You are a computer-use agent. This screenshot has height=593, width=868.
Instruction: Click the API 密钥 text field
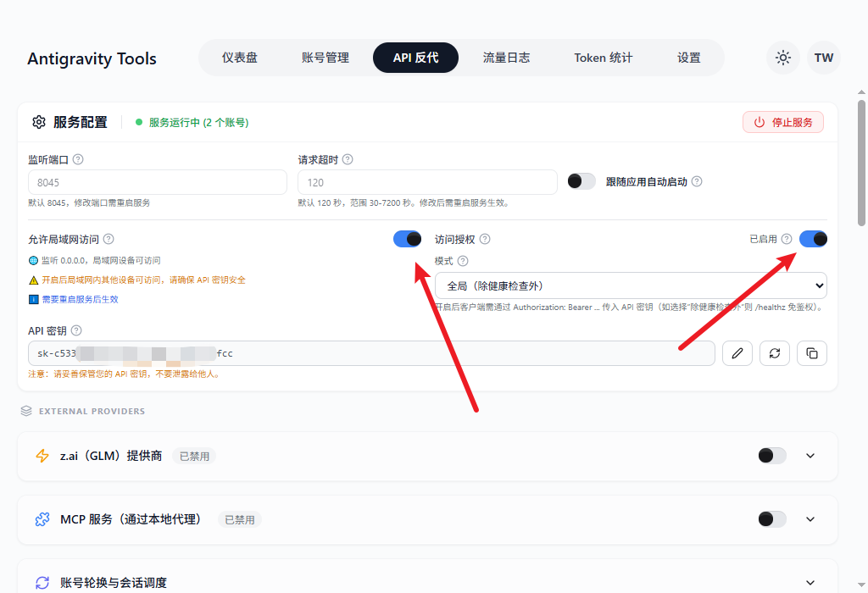click(x=371, y=353)
